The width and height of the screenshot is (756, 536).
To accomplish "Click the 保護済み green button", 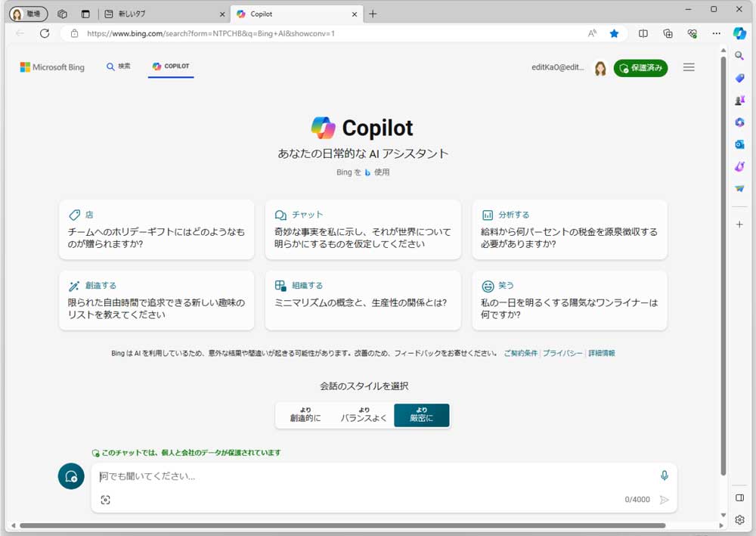I will coord(640,68).
